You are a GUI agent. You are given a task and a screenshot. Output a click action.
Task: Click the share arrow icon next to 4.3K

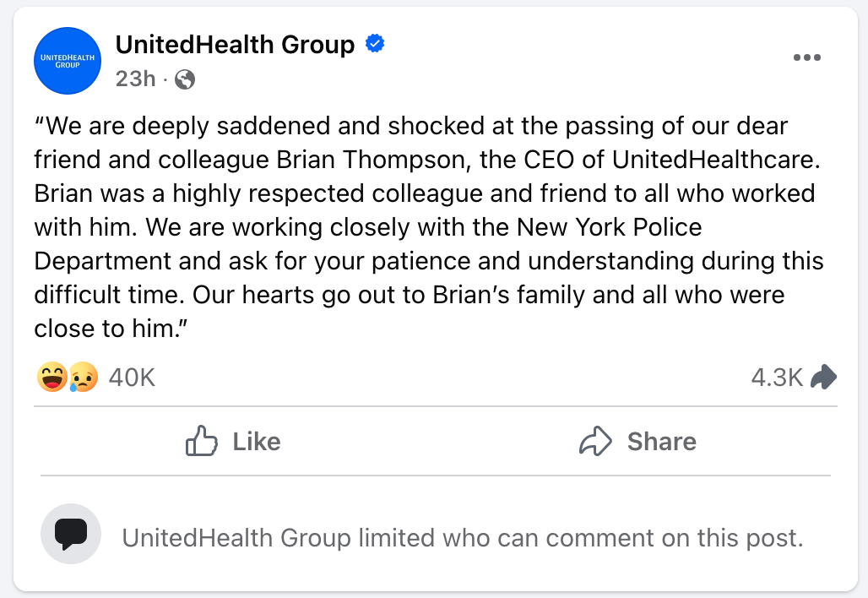822,377
